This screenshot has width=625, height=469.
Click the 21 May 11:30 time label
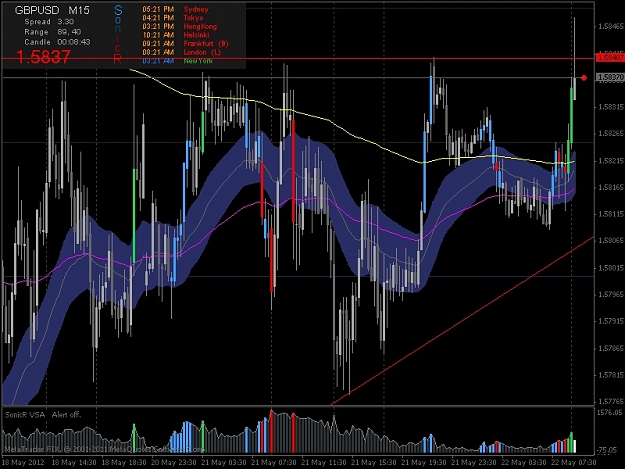(x=324, y=463)
